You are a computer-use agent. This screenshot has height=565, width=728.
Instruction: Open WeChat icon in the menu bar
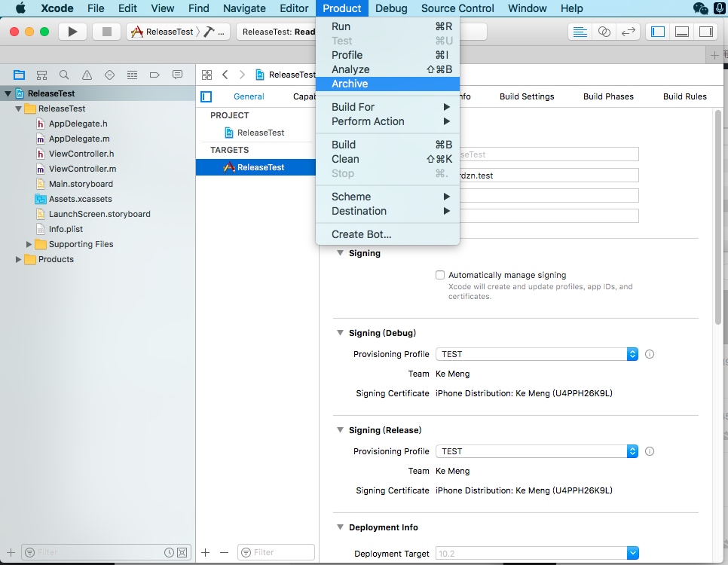[700, 8]
